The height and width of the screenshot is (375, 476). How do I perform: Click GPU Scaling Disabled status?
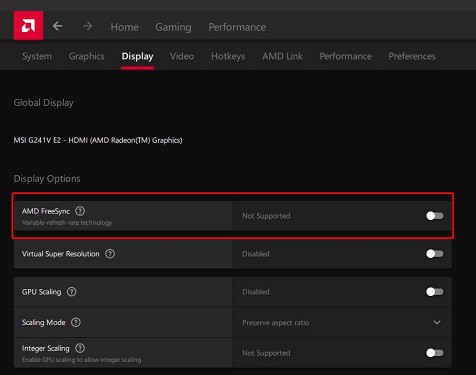(x=256, y=292)
